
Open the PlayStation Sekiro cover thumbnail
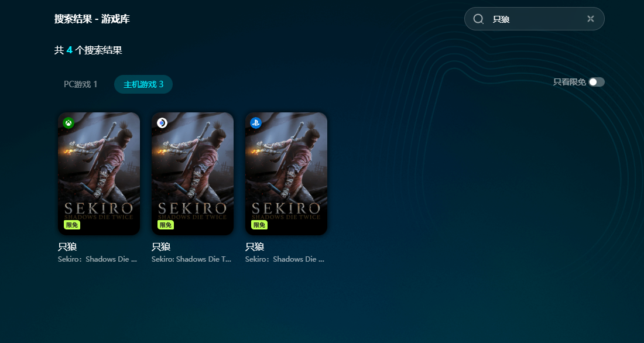[286, 174]
